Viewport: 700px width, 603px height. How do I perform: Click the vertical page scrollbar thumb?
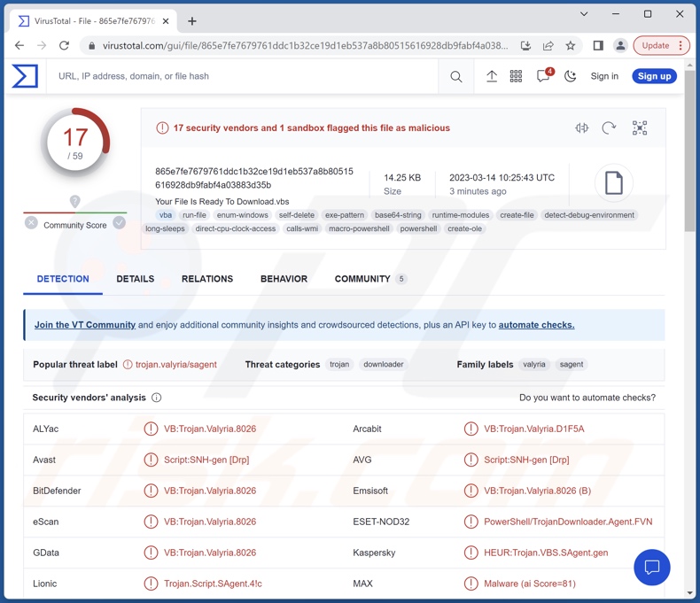[689, 151]
